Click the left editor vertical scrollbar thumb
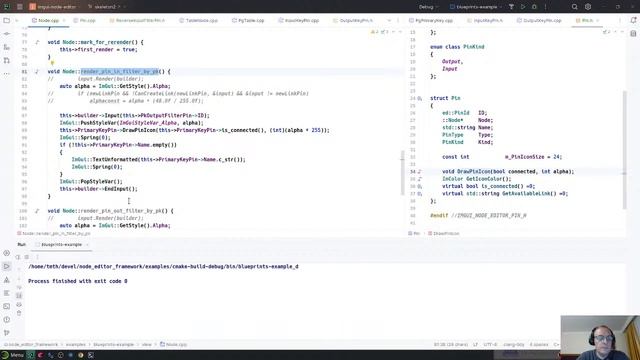The height and width of the screenshot is (360, 640). (402, 172)
